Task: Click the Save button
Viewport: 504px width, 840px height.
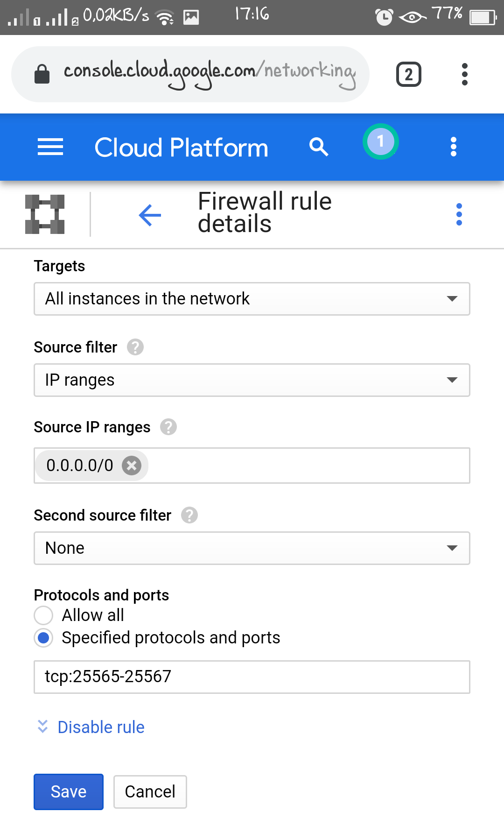Action: [x=69, y=792]
